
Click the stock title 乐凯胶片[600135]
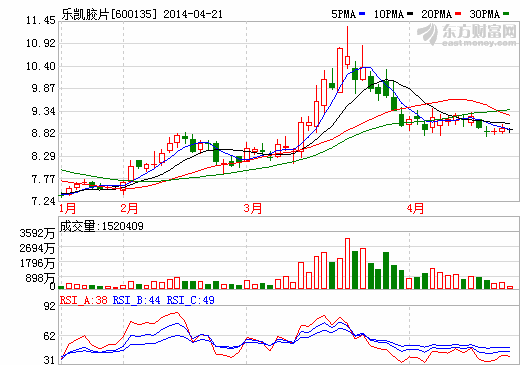point(109,14)
